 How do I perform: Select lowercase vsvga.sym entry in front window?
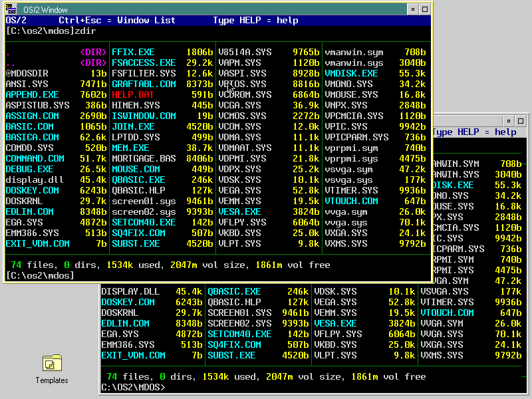[348, 169]
